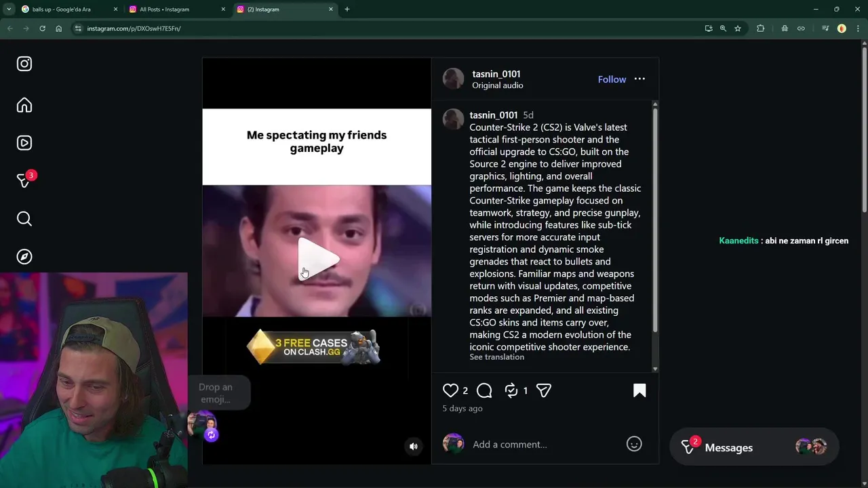Click caption avatar of tasnin_0101
Viewport: 868px width, 488px height.
pos(454,119)
